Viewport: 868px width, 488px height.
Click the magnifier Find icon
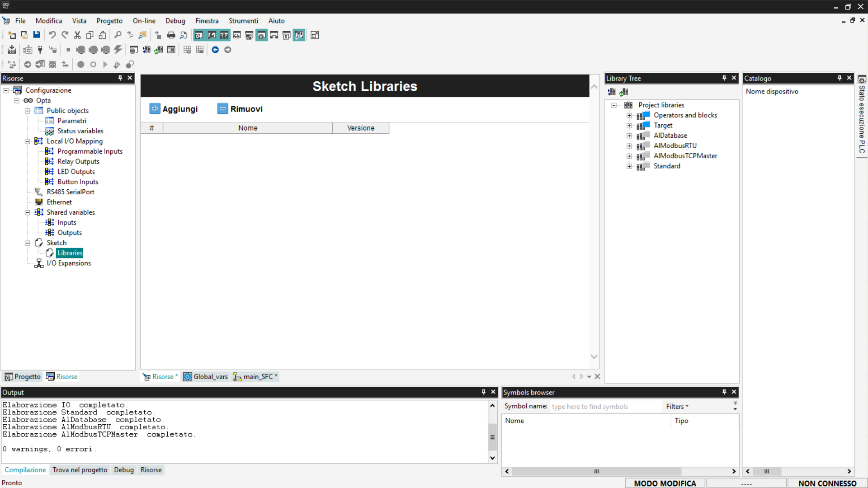pos(118,35)
